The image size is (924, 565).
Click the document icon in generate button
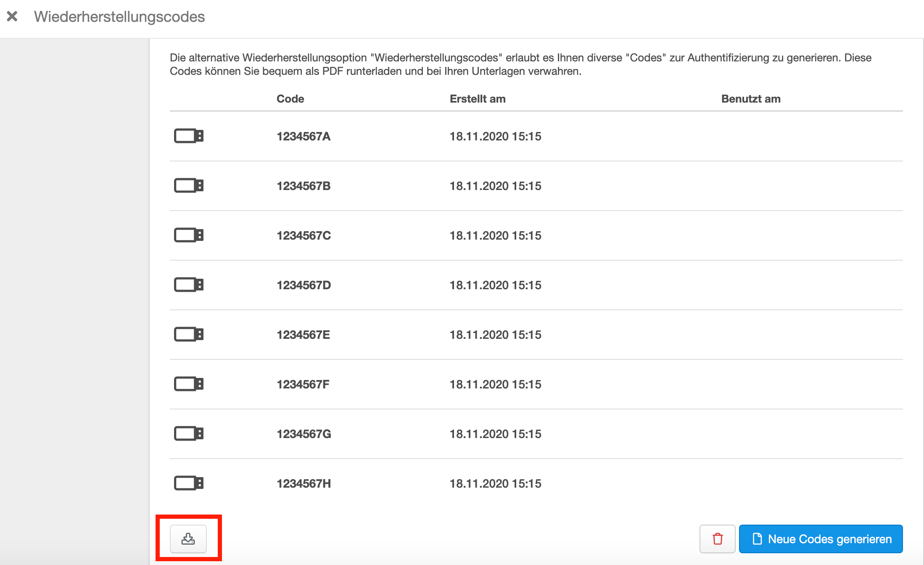[x=757, y=539]
